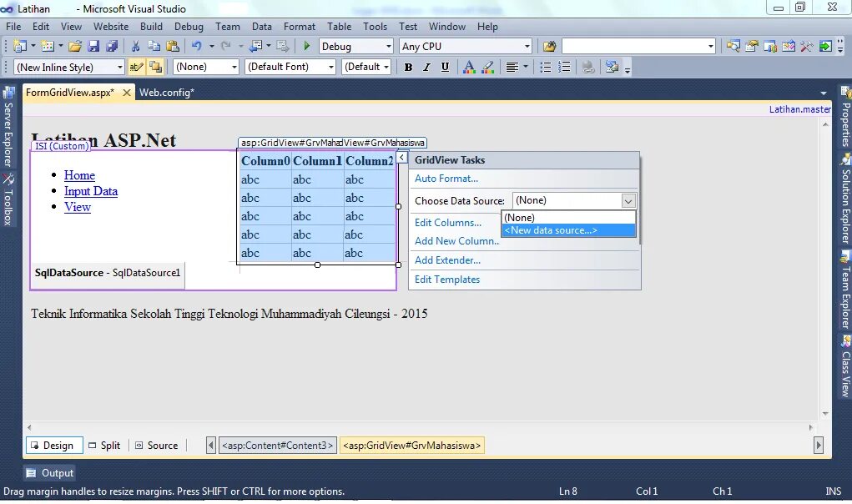
Task: Click the Input Data hyperlink
Action: pyautogui.click(x=91, y=191)
